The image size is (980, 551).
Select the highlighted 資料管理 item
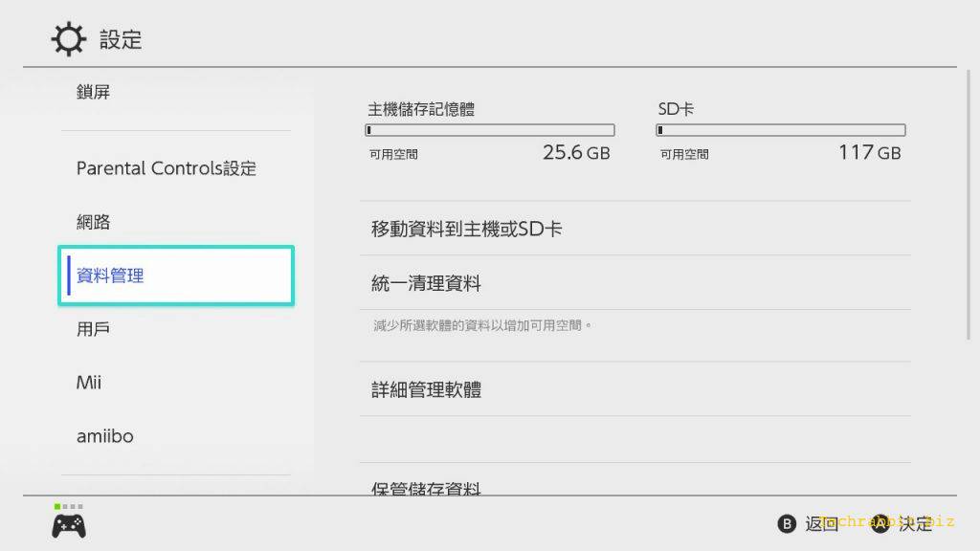point(176,275)
